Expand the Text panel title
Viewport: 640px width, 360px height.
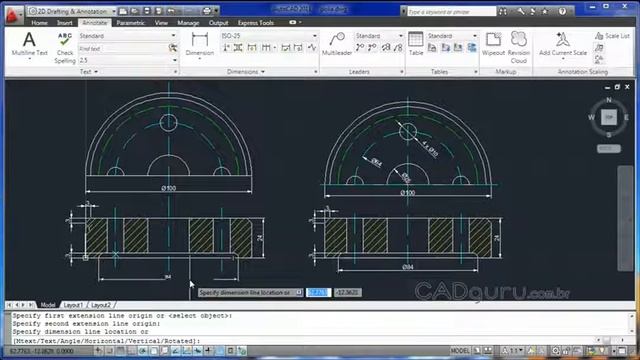89,72
